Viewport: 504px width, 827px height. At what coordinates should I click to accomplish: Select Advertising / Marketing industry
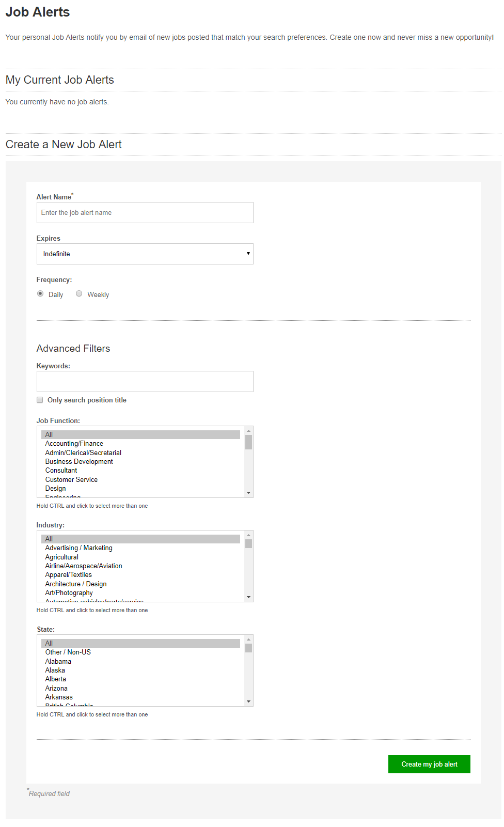pyautogui.click(x=78, y=548)
